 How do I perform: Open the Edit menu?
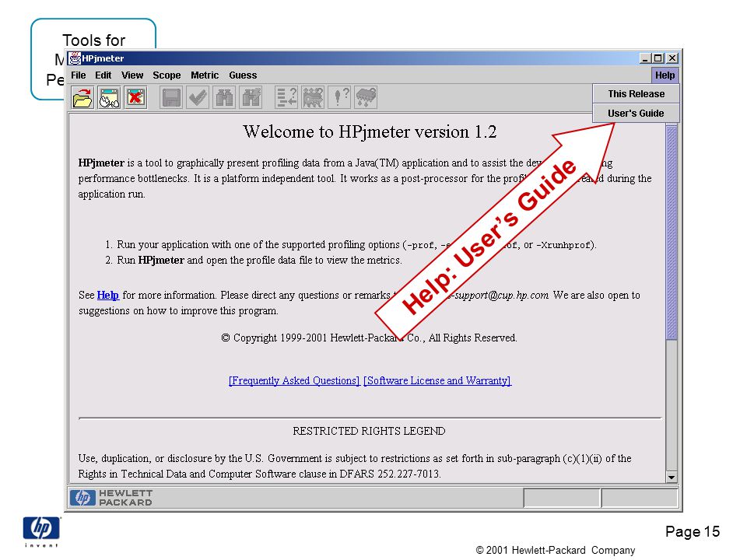point(103,75)
